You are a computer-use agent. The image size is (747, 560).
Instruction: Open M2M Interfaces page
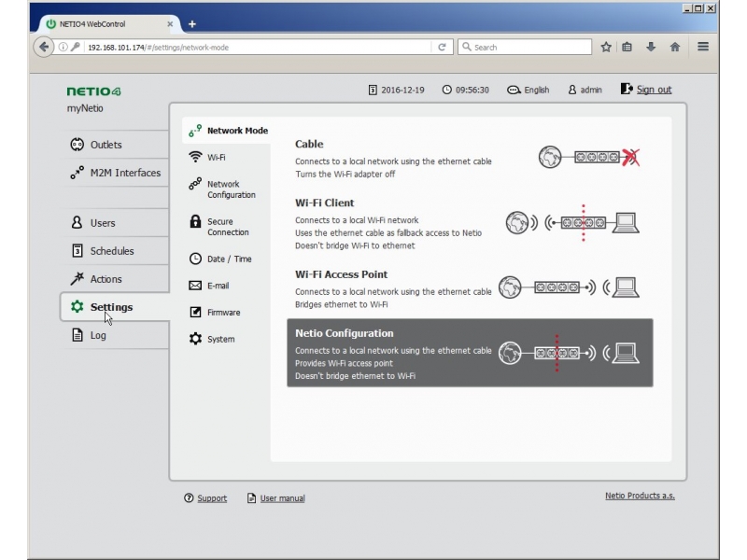115,173
